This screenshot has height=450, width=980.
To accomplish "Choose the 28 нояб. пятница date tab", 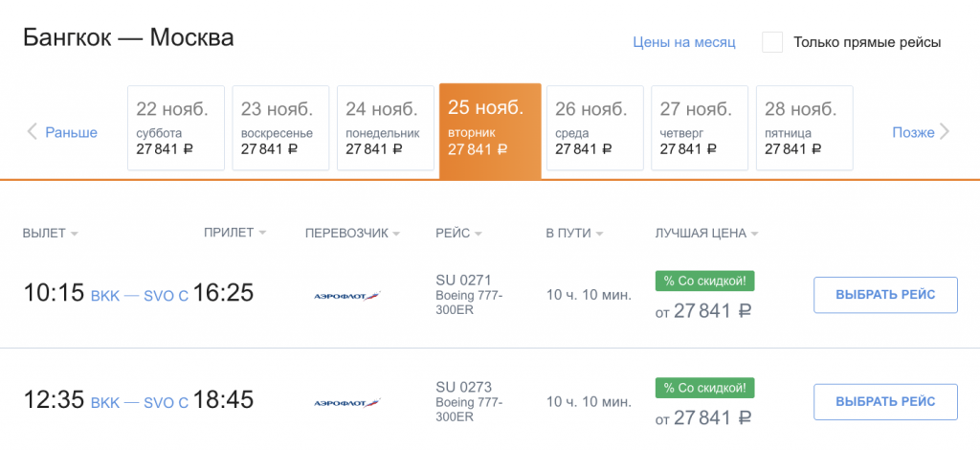I will 804,127.
